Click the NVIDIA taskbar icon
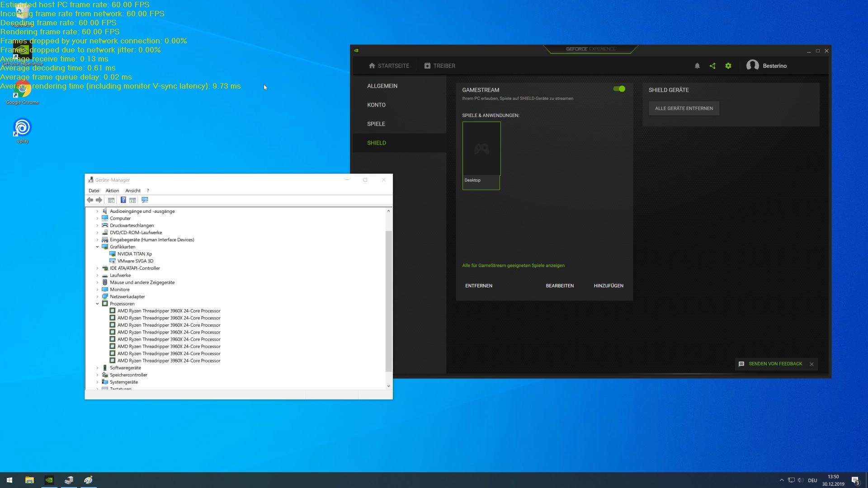The image size is (868, 488). click(49, 480)
